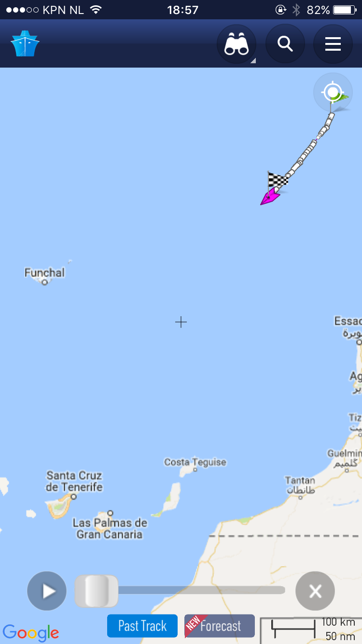Select the Las Palmas de Gran Canaria marker

[110, 513]
